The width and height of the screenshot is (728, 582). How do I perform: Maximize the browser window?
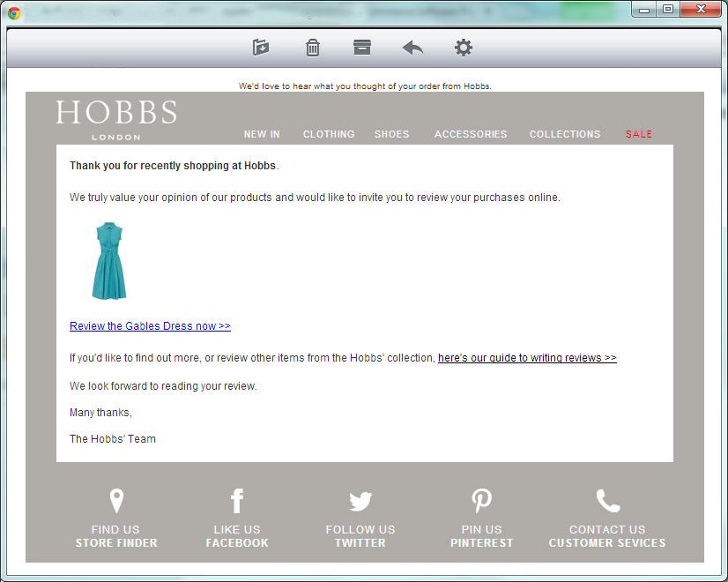668,10
